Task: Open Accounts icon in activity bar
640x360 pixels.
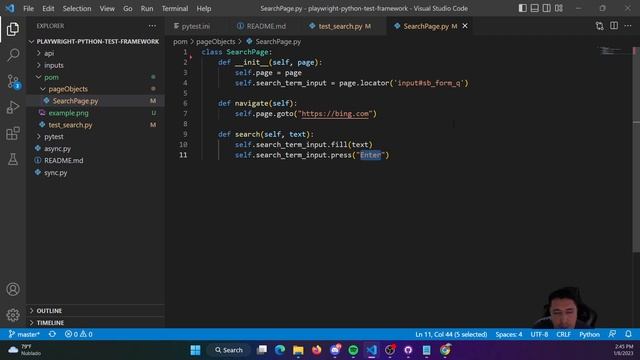Action: click(x=13, y=289)
